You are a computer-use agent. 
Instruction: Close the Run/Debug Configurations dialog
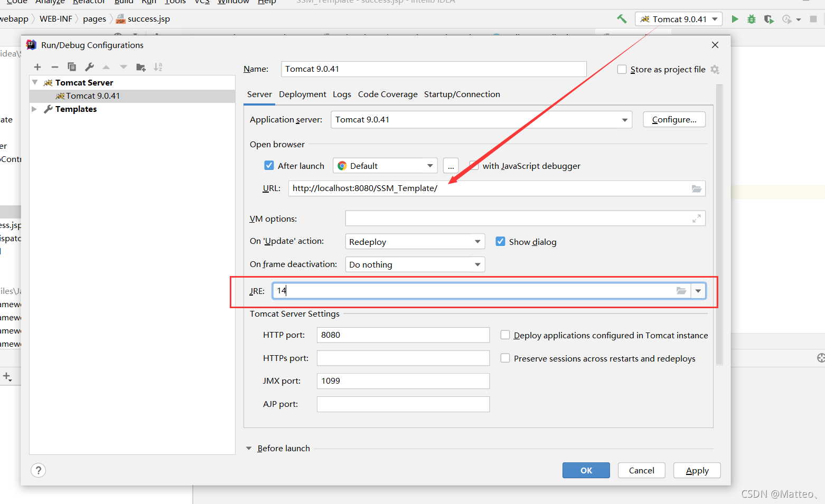715,45
